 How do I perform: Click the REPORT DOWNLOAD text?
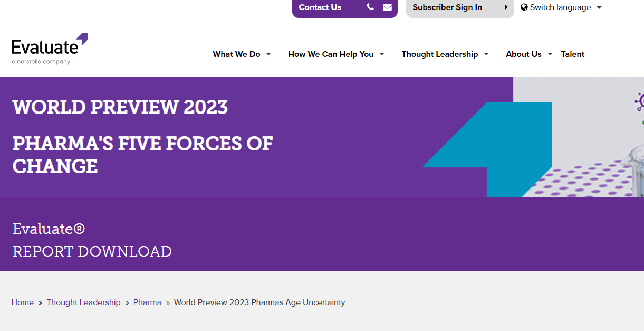tap(92, 251)
